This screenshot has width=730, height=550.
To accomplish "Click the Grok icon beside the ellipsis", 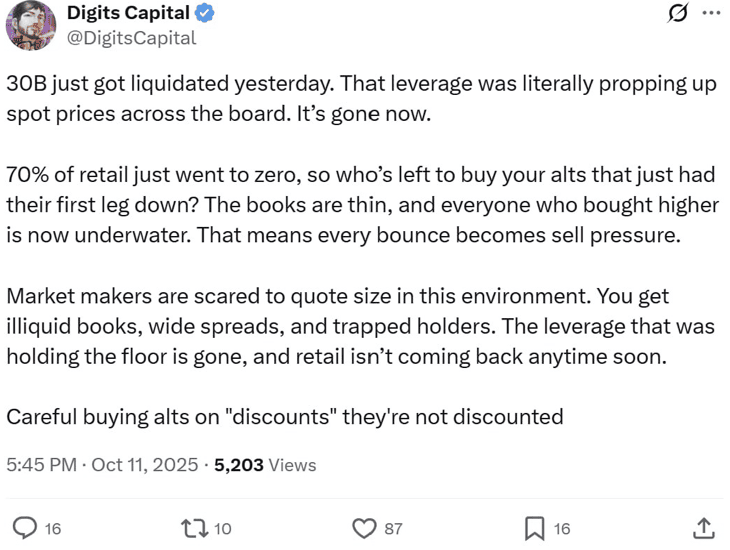I will (676, 13).
